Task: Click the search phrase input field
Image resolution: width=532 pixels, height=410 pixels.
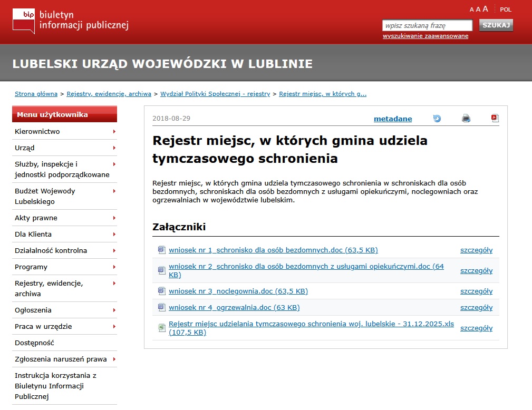Action: point(427,25)
